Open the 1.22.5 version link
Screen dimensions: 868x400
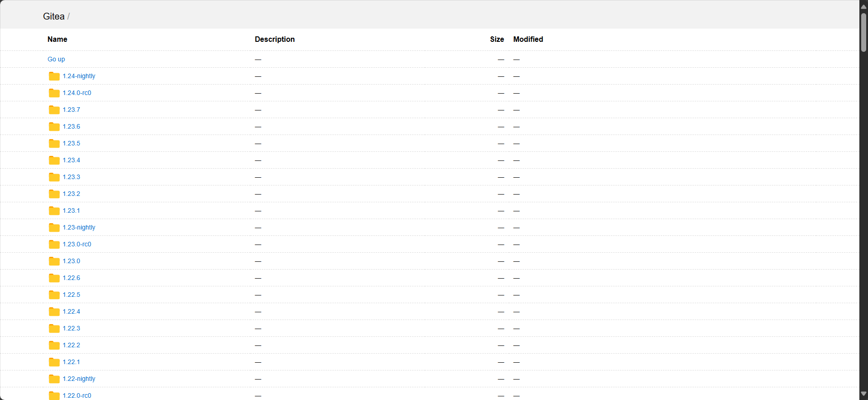71,295
